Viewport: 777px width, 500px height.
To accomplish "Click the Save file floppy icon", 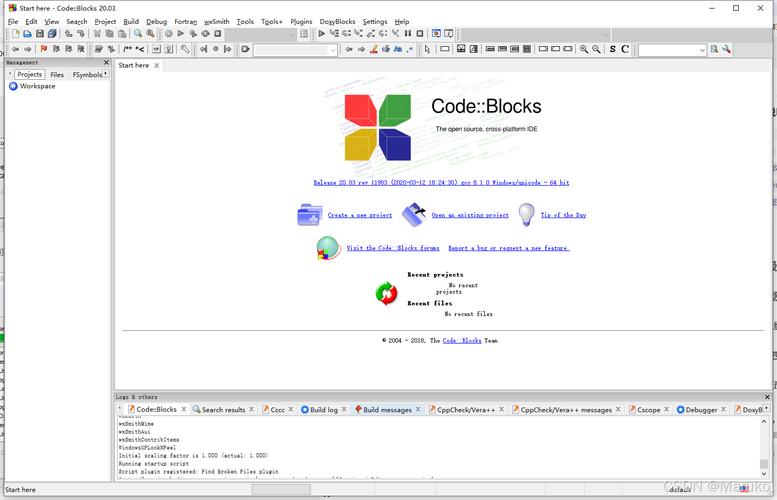I will tap(40, 34).
